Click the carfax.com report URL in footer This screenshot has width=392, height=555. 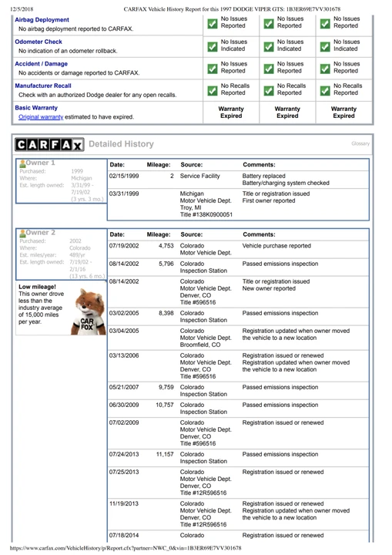click(x=126, y=548)
